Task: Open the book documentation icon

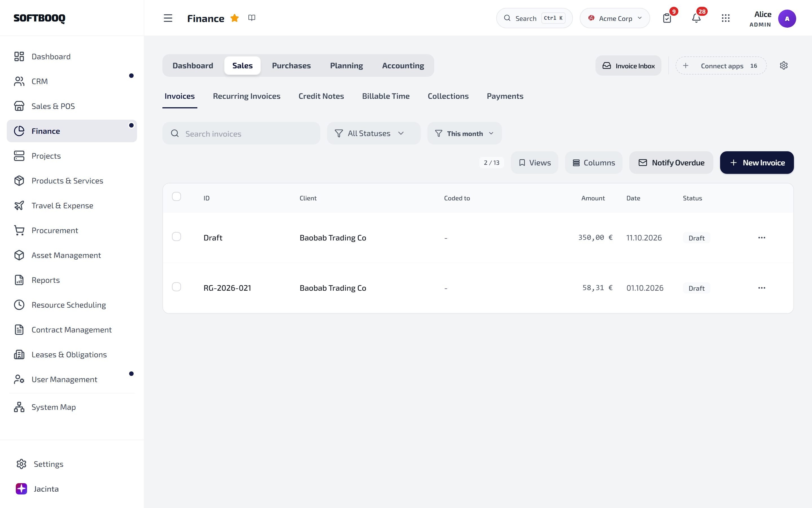Action: point(252,18)
